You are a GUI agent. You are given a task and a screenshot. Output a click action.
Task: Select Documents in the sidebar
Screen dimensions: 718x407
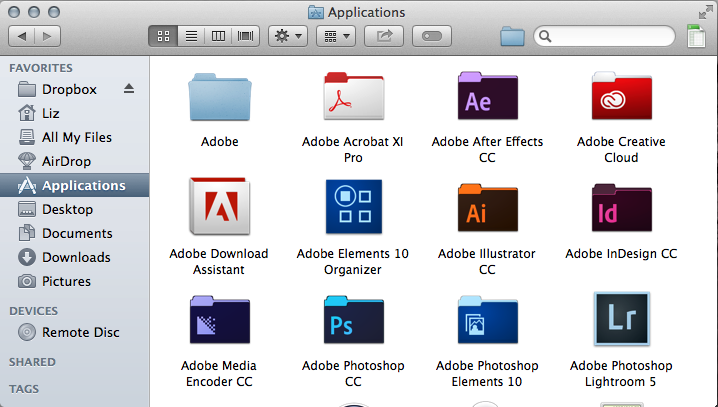pyautogui.click(x=74, y=233)
